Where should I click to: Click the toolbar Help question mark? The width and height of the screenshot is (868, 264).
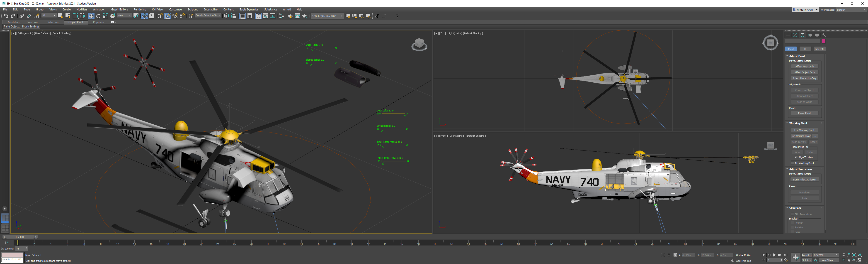397,16
